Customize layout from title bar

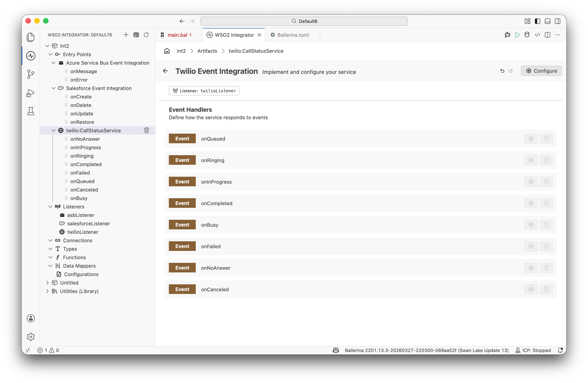coord(527,21)
